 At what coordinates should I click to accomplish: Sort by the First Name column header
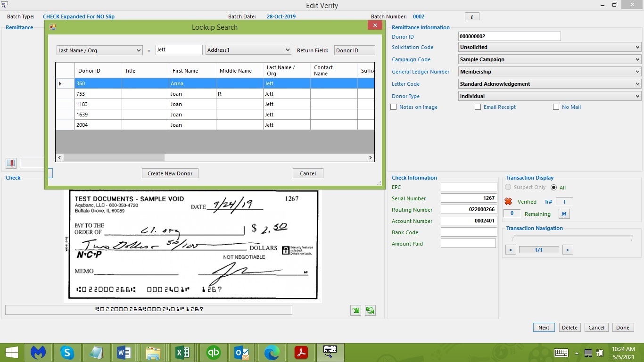192,71
